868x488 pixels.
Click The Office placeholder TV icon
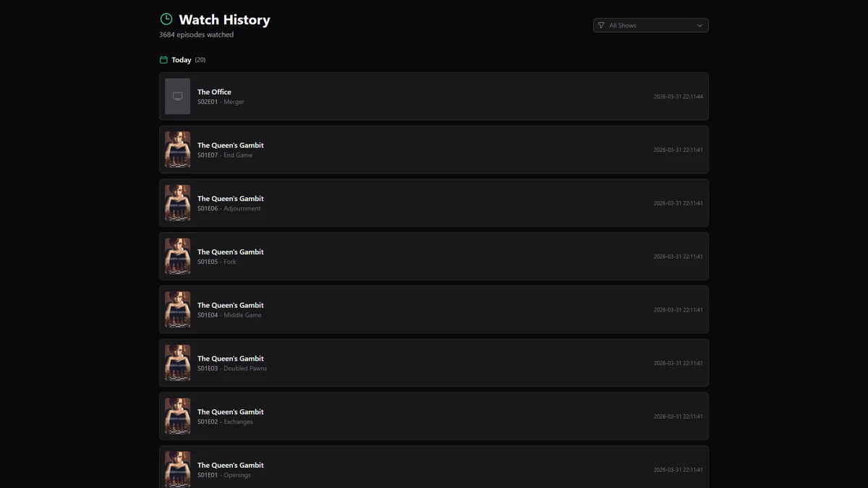point(177,96)
